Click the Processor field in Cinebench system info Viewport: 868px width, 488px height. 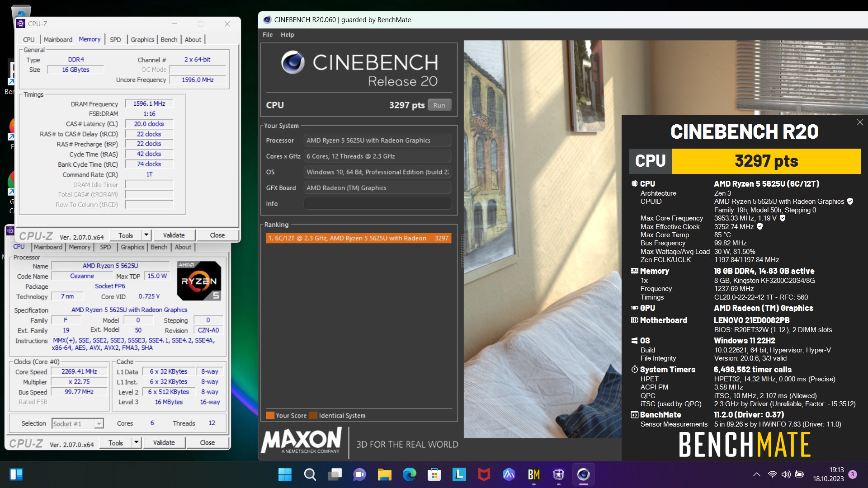click(377, 141)
